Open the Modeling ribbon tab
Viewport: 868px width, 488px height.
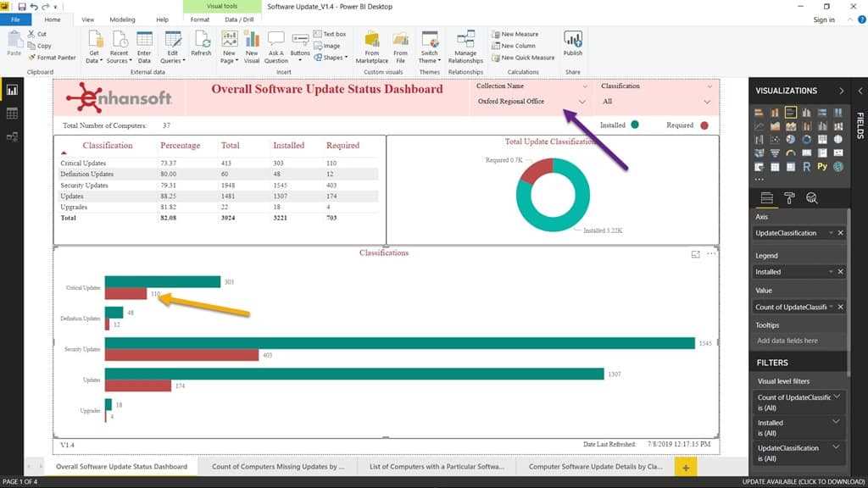122,19
